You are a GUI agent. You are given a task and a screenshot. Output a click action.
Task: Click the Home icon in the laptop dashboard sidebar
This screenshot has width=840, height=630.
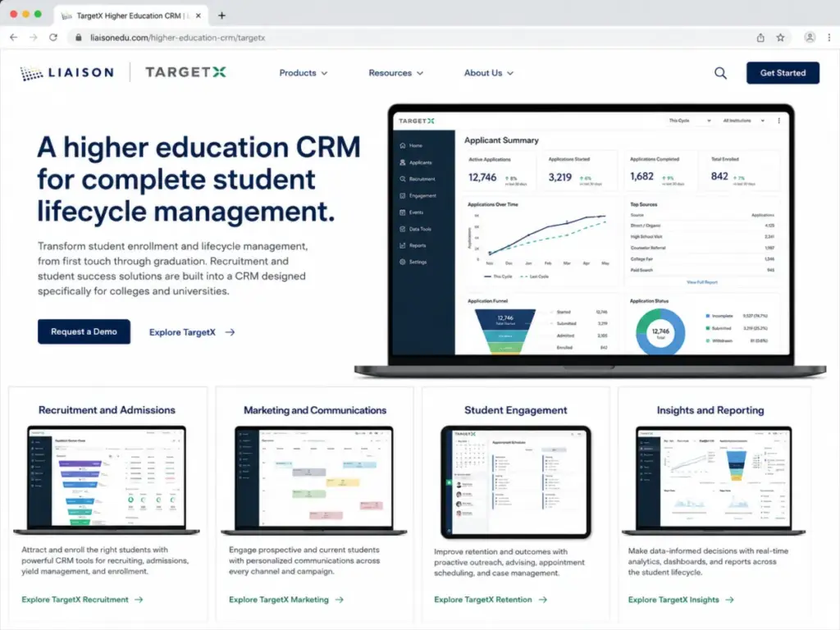[403, 145]
